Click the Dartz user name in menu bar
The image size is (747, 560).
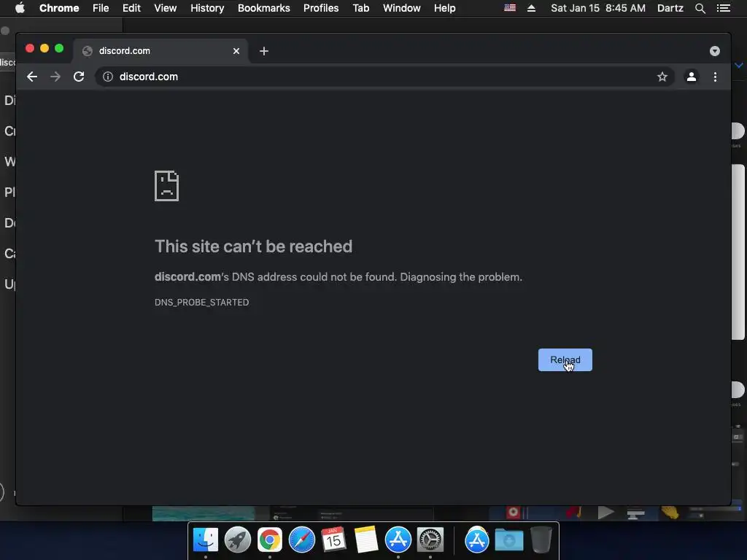coord(670,8)
